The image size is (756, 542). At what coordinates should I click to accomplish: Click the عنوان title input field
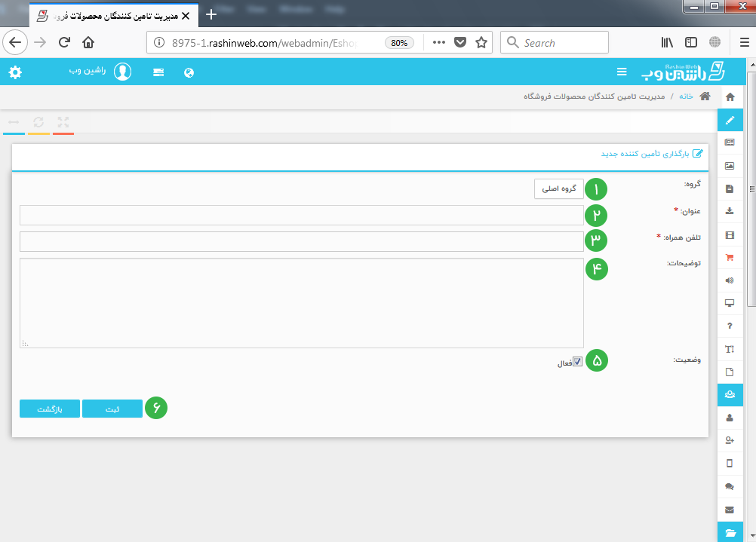tap(302, 215)
